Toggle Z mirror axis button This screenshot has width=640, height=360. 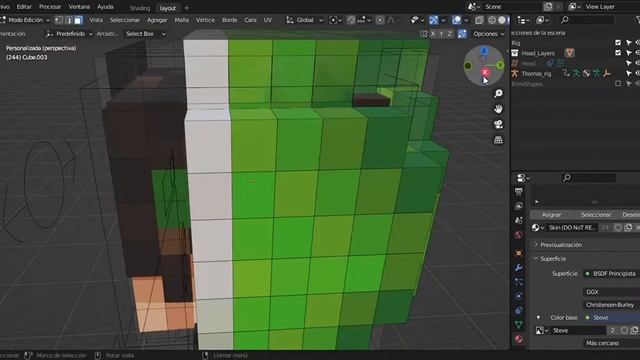(449, 34)
